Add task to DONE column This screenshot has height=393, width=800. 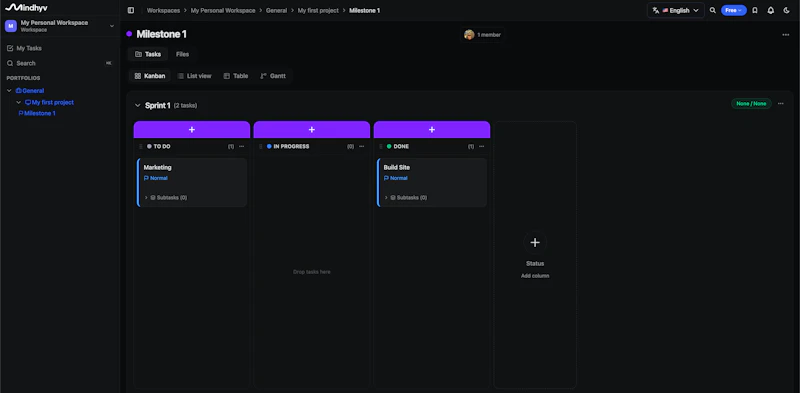click(432, 130)
